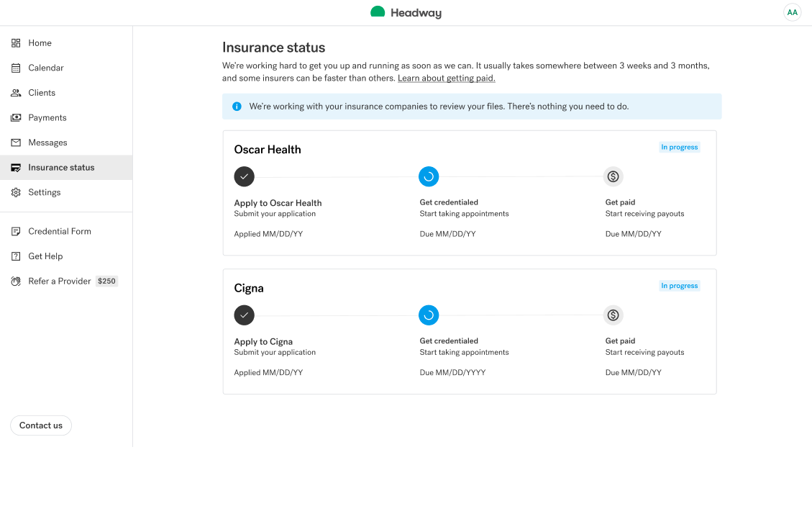Image resolution: width=812 pixels, height=532 pixels.
Task: Click Oscar Health completed checkmark step icon
Action: coord(245,177)
